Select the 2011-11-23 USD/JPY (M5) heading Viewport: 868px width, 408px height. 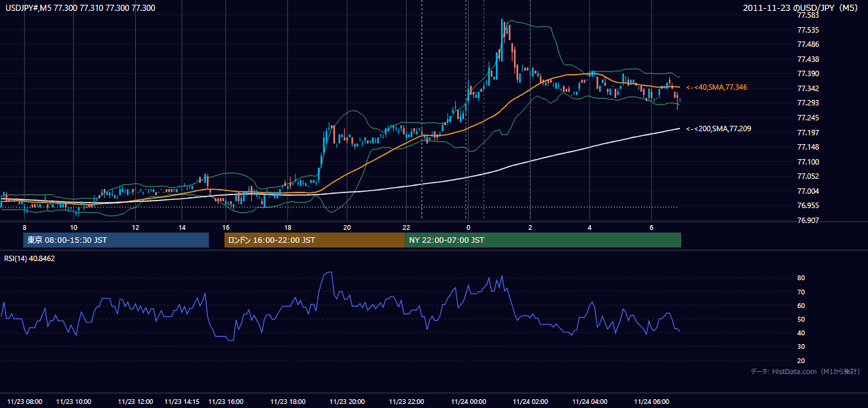pyautogui.click(x=801, y=7)
